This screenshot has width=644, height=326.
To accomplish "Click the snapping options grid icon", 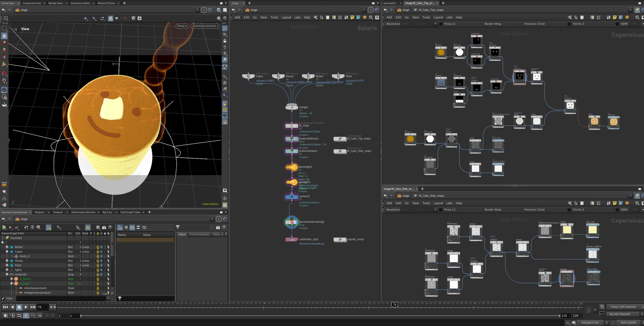I will (6, 18).
